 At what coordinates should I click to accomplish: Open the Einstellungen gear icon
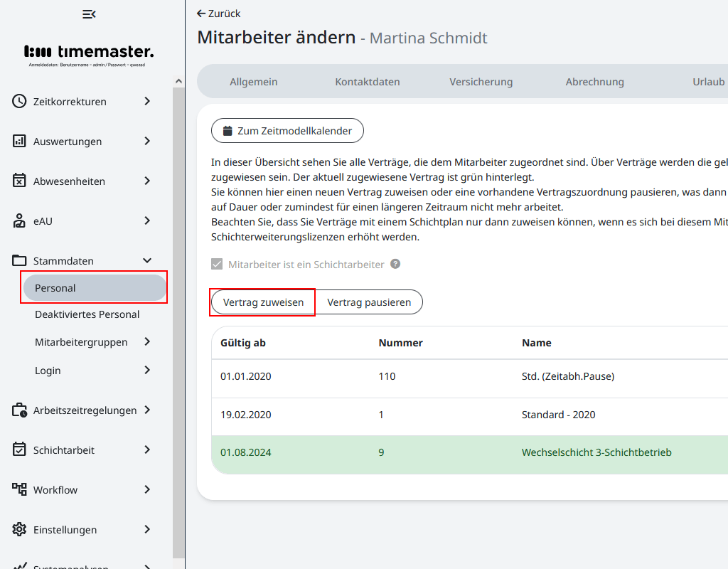click(17, 529)
